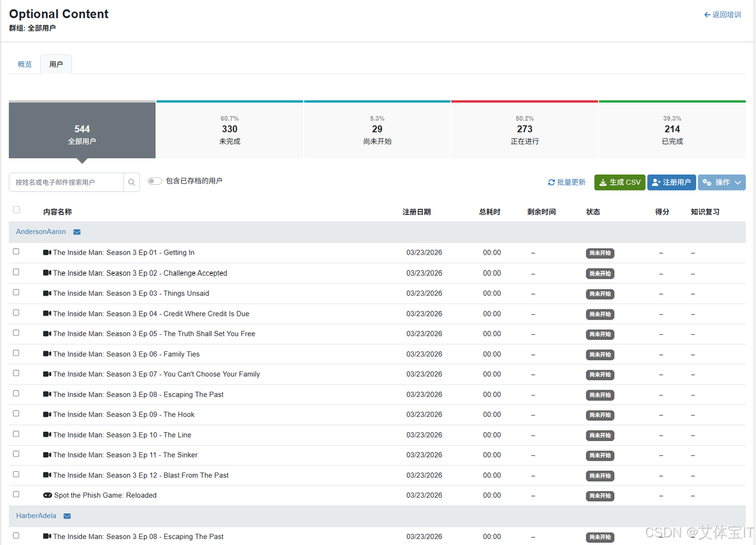Select checkbox for Ep 09 - The Hook

[x=16, y=413]
